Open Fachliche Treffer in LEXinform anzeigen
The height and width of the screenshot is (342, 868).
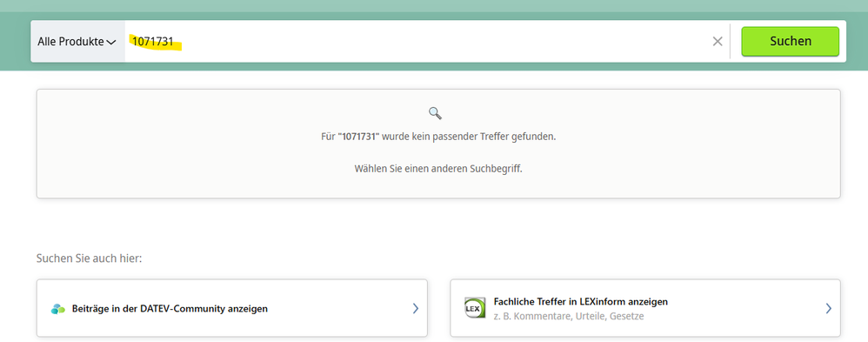tap(644, 308)
